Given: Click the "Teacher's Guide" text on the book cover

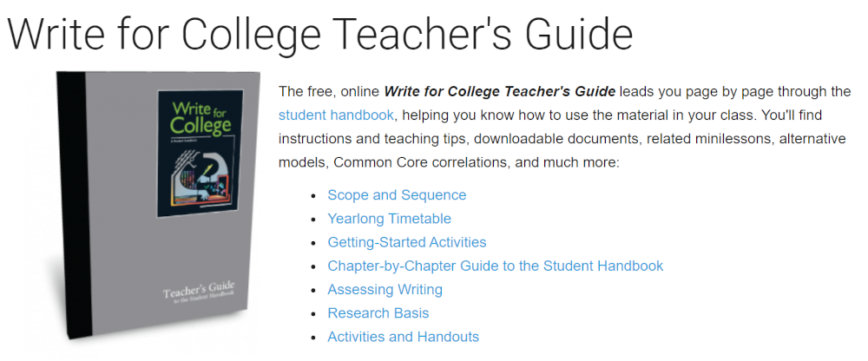Looking at the screenshot, I should [198, 291].
